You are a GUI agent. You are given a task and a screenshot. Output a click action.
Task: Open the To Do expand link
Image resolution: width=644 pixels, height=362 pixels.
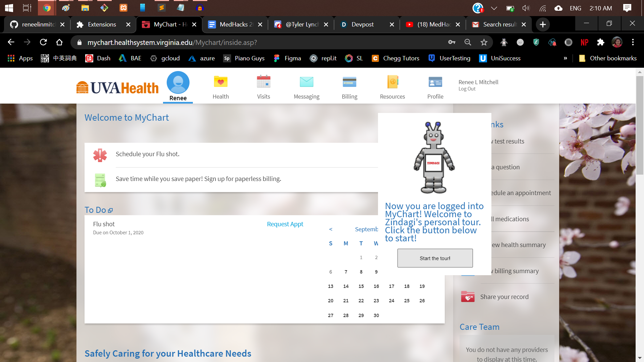tap(110, 210)
